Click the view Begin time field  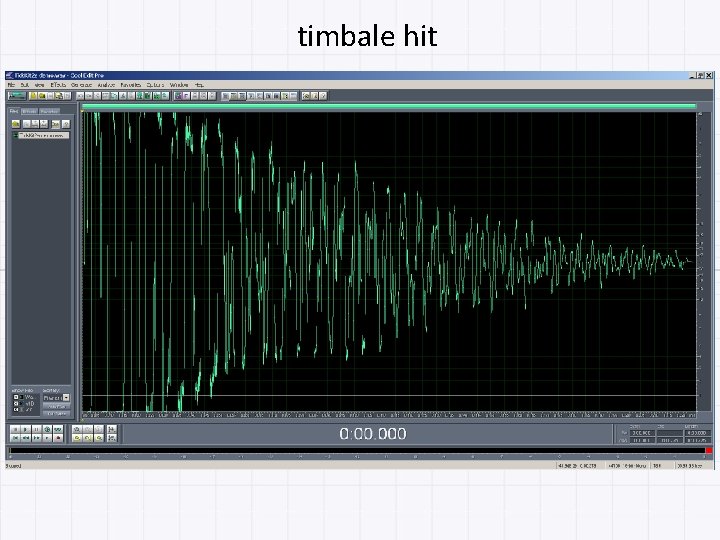click(642, 440)
